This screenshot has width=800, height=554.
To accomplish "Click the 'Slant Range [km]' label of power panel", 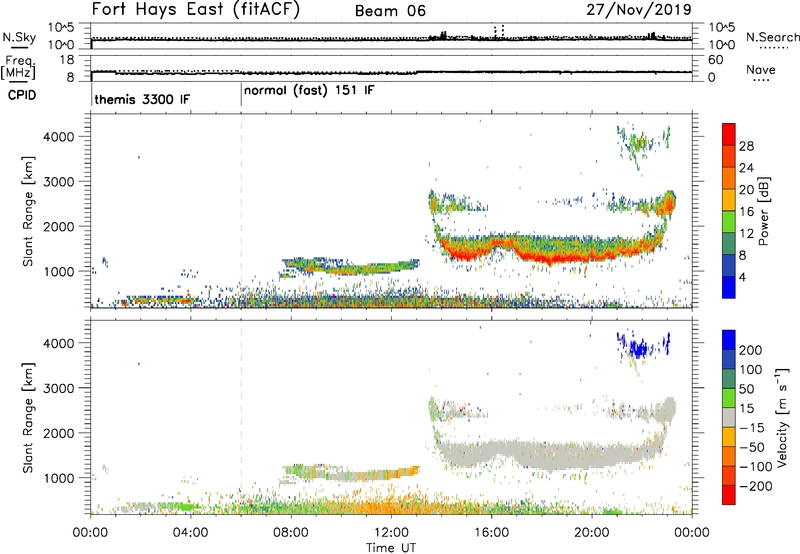I will point(28,211).
